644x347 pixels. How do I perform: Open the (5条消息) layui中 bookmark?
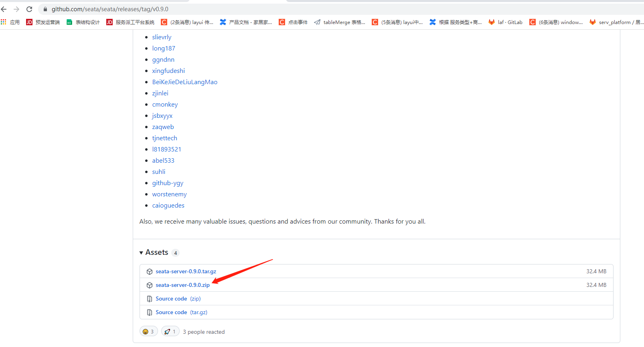point(397,22)
